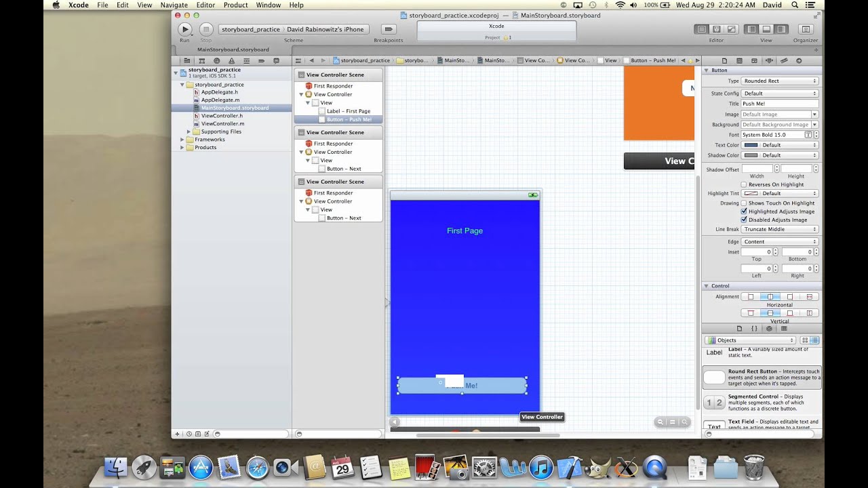Select the First Page label on canvas
The image size is (868, 488).
pos(465,231)
